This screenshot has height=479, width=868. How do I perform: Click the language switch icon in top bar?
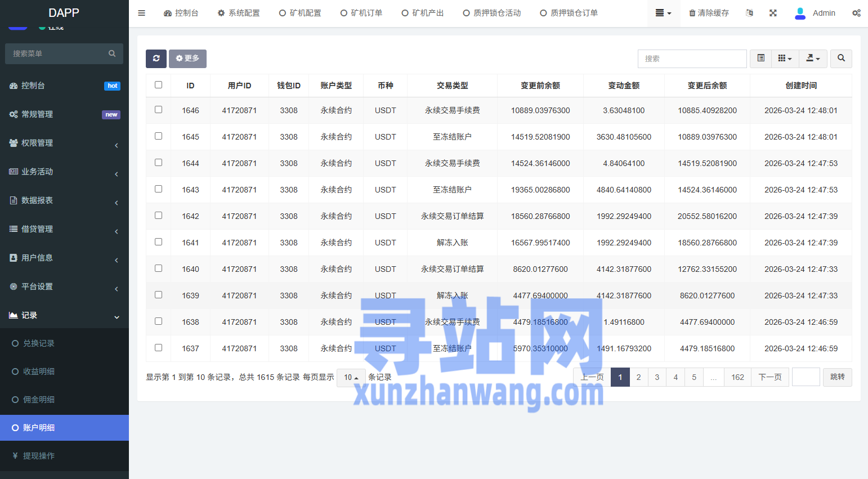pyautogui.click(x=749, y=13)
